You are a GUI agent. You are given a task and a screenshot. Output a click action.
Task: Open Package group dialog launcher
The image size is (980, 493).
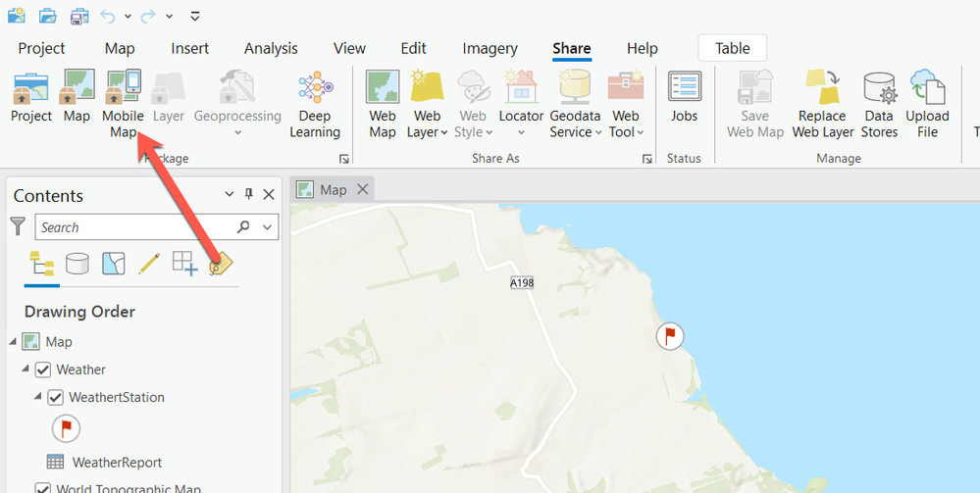343,160
